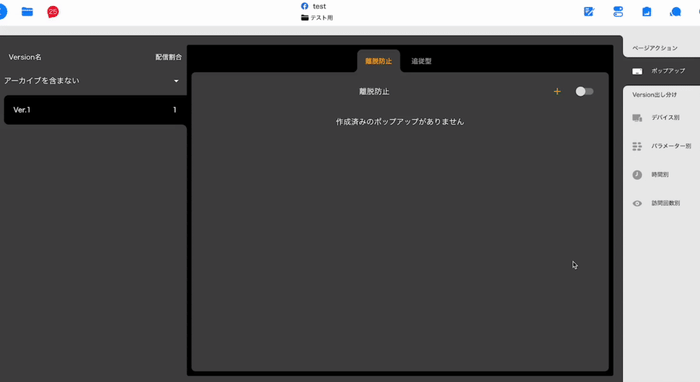Expand the アーカイブを含まない dropdown
The width and height of the screenshot is (700, 382).
[x=92, y=81]
